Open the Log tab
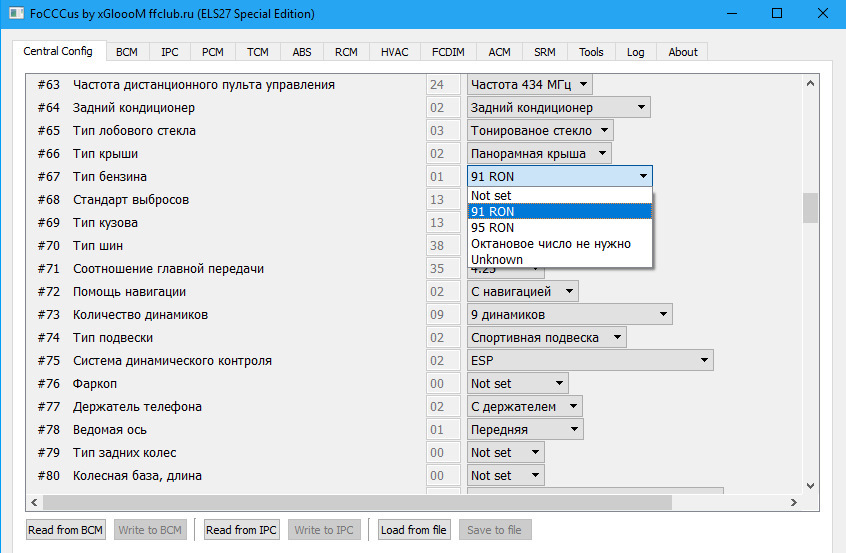Image resolution: width=846 pixels, height=553 pixels. click(x=635, y=52)
